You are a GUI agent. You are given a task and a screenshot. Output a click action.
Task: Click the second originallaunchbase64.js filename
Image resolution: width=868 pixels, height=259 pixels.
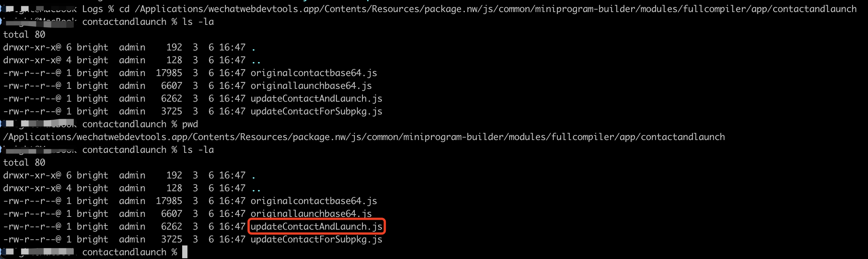click(x=311, y=214)
